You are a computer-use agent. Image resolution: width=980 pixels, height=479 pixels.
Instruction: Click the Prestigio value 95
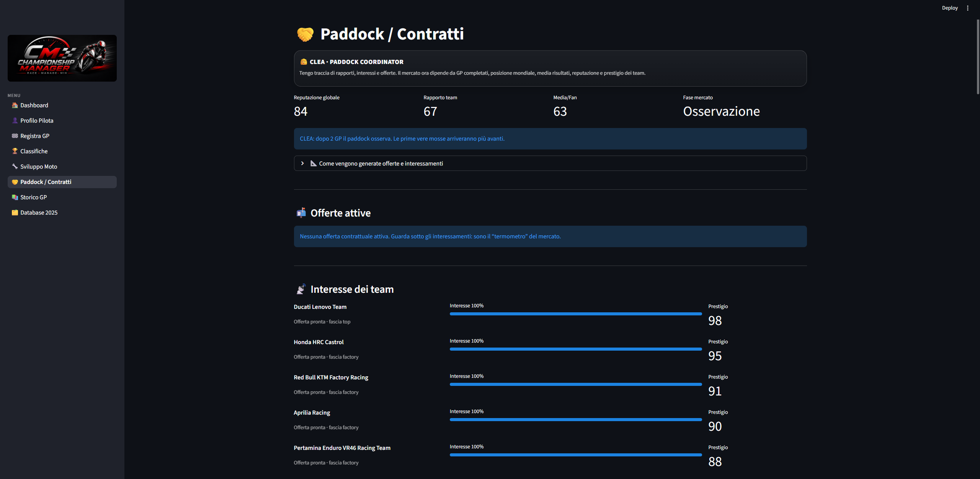coord(715,356)
